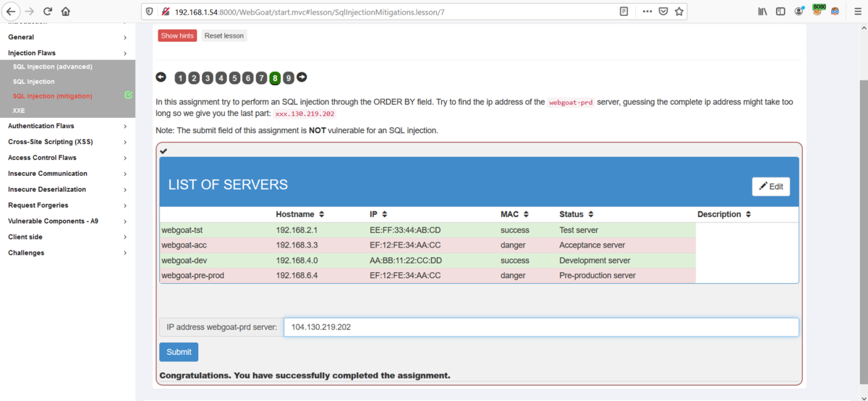The image size is (868, 401).
Task: Open the Library bookshelf icon
Action: 762,12
